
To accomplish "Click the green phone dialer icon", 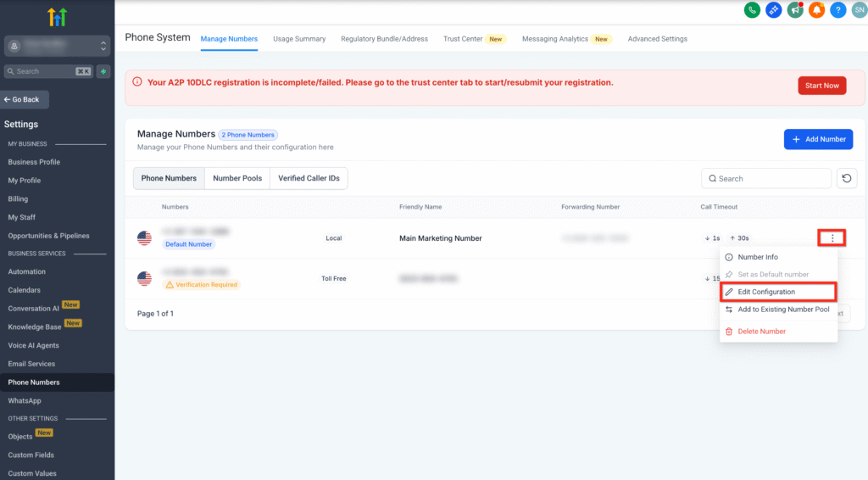I will [x=751, y=10].
